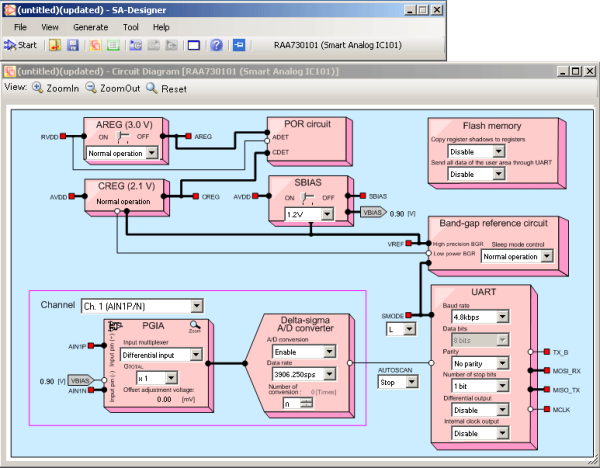600x468 pixels.
Task: Click the blank window toolbar icon
Action: [x=194, y=45]
